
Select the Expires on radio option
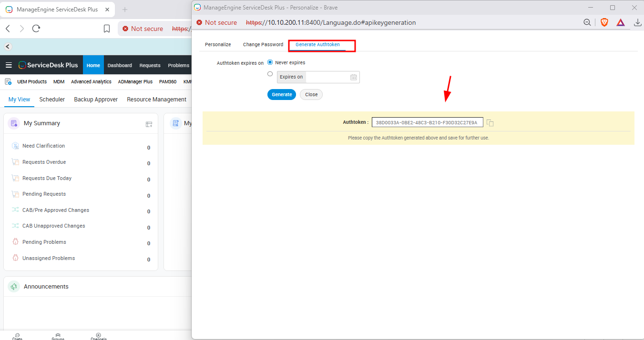pyautogui.click(x=270, y=74)
